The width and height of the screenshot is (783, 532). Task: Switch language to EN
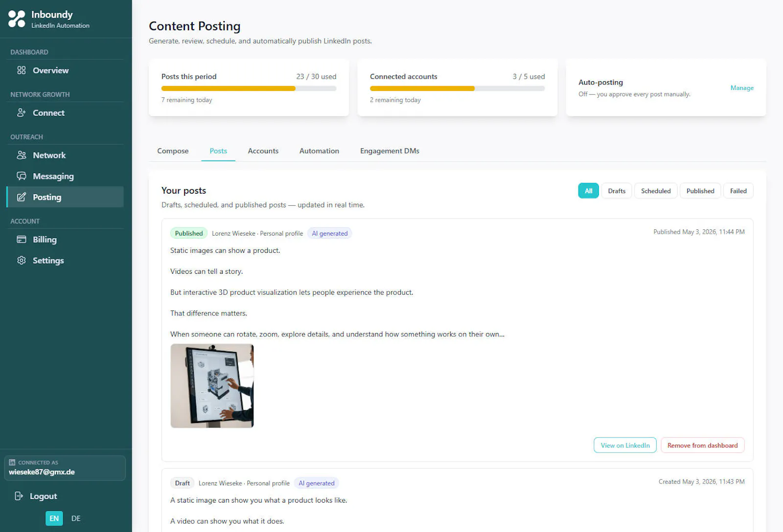pos(54,518)
